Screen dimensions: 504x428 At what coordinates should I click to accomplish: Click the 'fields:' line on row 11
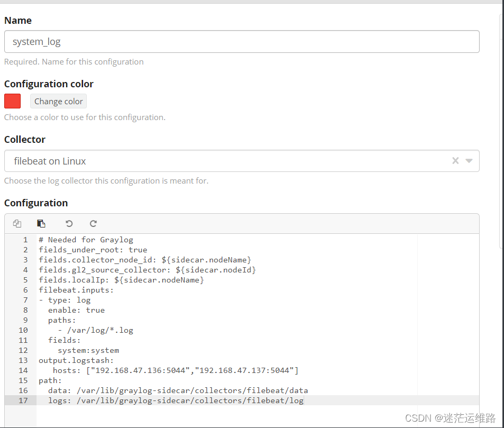coord(64,340)
